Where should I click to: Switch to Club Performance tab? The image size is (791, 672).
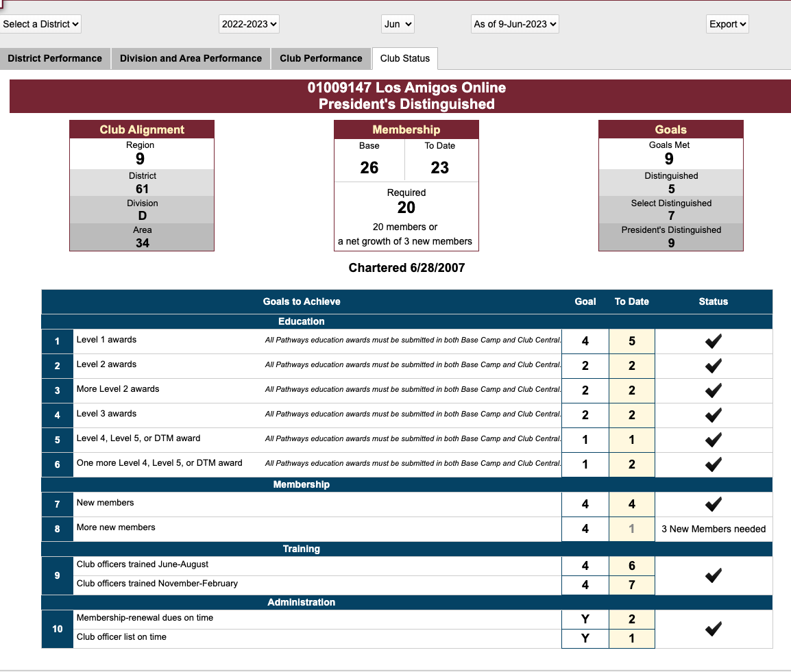point(321,58)
